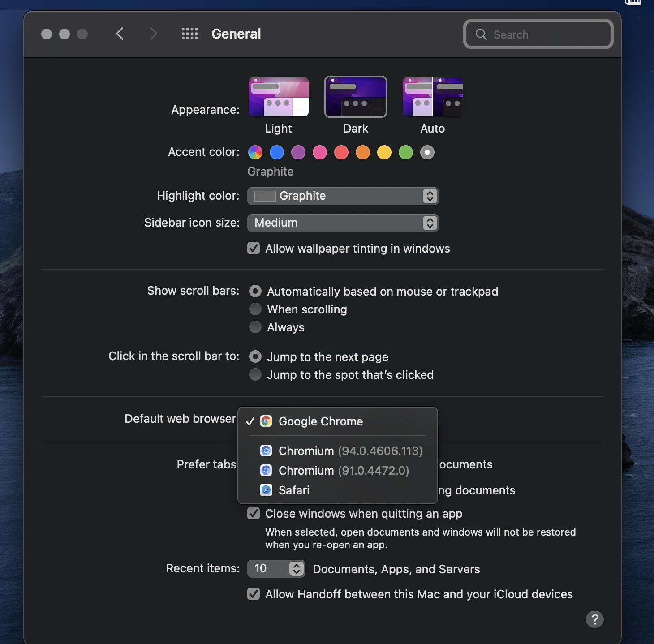
Task: Select the Auto appearance thumbnail
Action: pyautogui.click(x=433, y=97)
